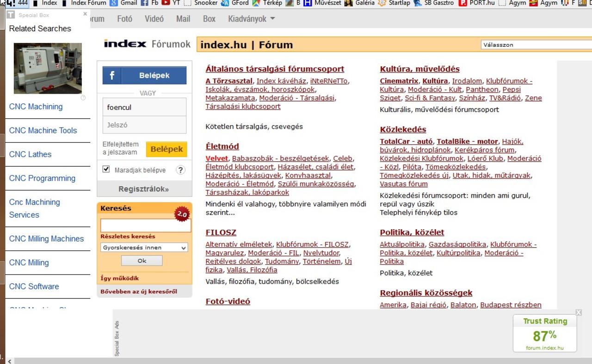Open the PORT.hu bookmark
This screenshot has width=592, height=364.
pyautogui.click(x=476, y=3)
